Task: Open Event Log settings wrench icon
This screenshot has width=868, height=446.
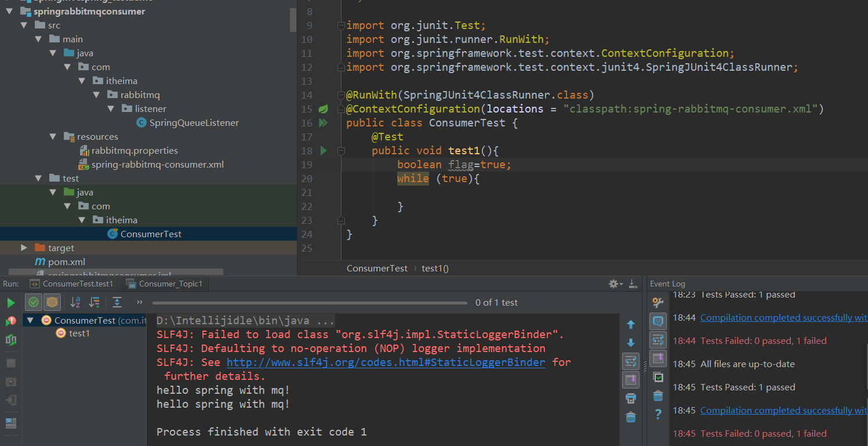Action: point(658,302)
